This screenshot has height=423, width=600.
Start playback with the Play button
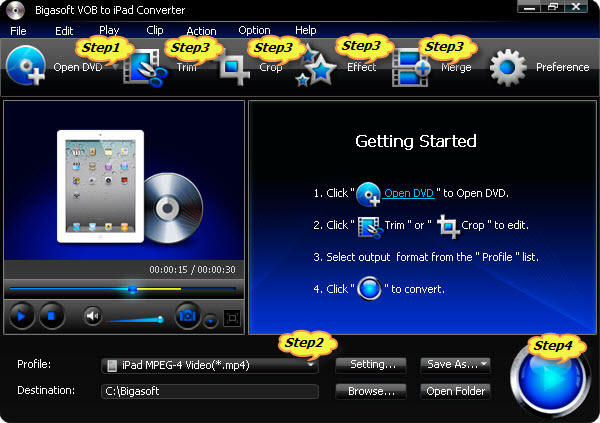21,316
